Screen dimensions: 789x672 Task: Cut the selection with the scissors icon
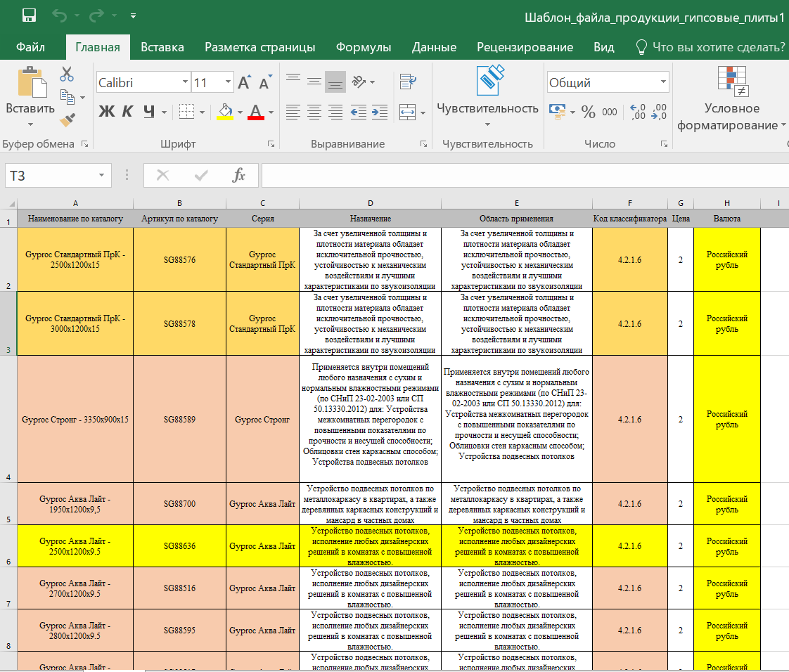point(66,74)
